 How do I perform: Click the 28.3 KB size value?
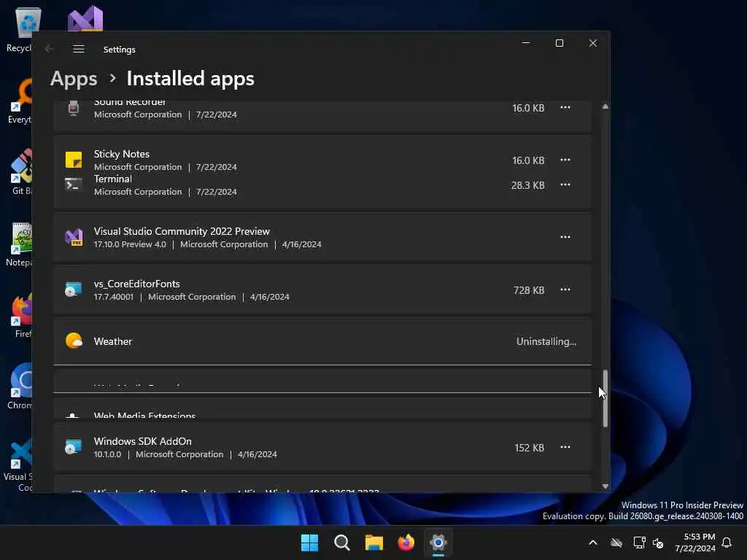(x=528, y=185)
